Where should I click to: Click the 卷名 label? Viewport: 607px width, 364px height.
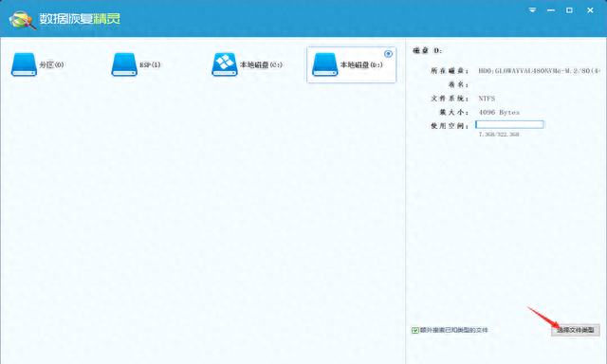click(x=458, y=84)
